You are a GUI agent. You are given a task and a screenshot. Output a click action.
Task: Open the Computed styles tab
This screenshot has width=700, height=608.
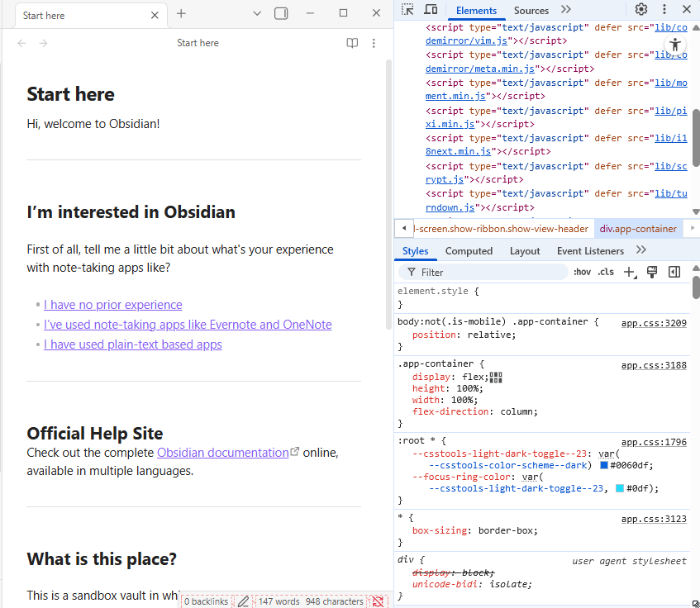(469, 251)
